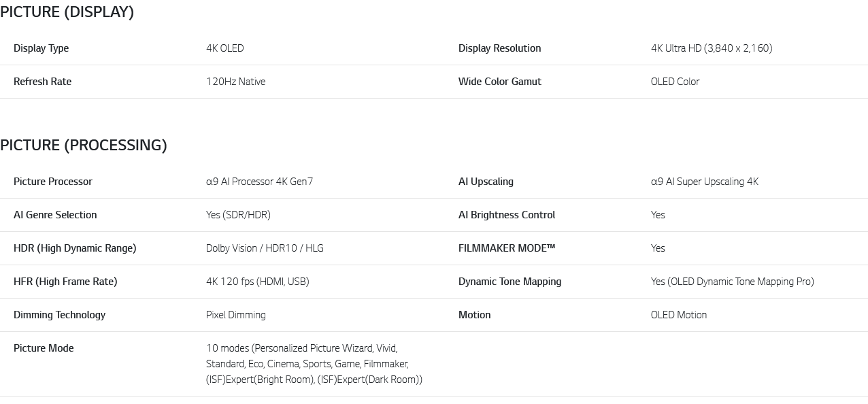Click the Dimming Technology label
Screen dimensions: 868x404
pos(59,315)
